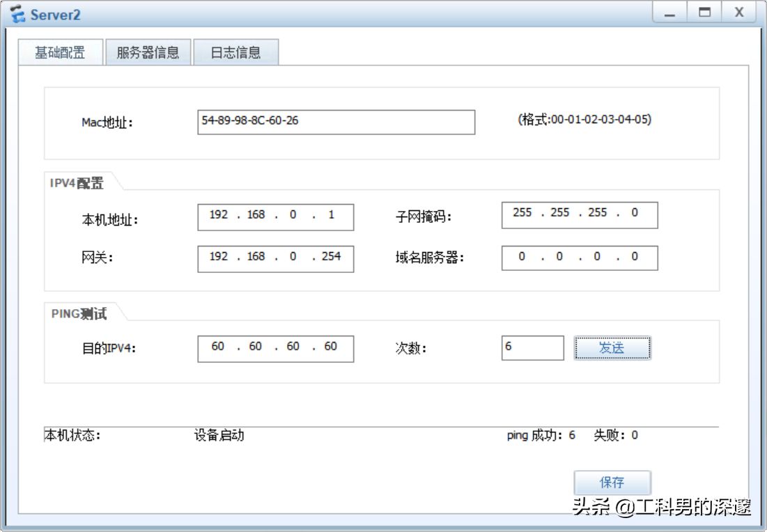Click the 网关 IP address field
The height and width of the screenshot is (532, 767).
pos(275,258)
